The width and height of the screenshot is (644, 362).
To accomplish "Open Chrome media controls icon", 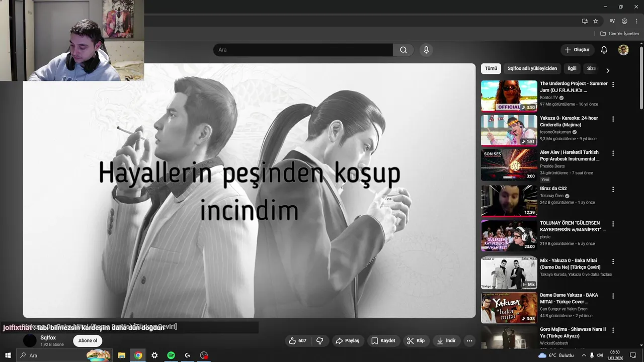I will [612, 21].
